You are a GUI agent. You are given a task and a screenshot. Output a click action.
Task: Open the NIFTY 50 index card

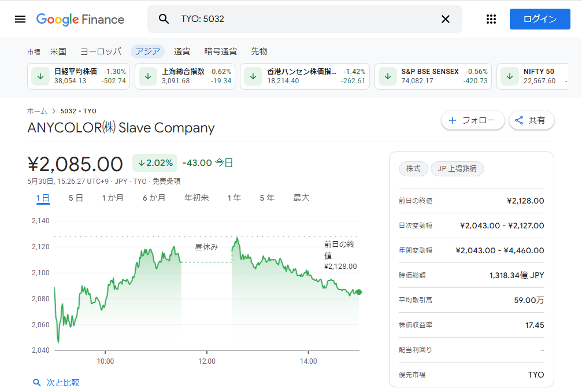[533, 76]
